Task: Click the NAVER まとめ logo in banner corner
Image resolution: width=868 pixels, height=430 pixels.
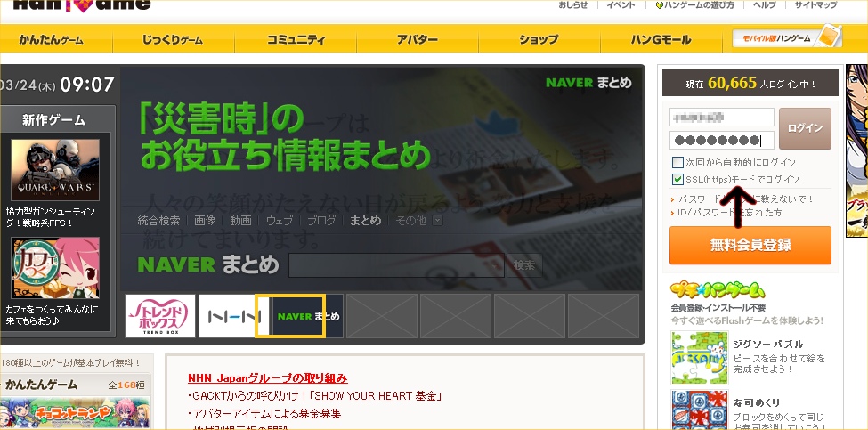Action: tap(588, 83)
